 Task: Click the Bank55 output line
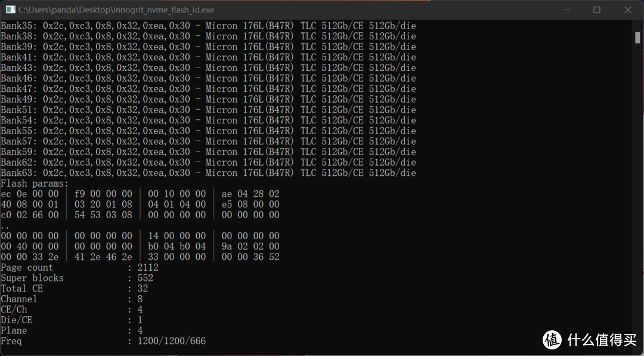[x=208, y=131]
